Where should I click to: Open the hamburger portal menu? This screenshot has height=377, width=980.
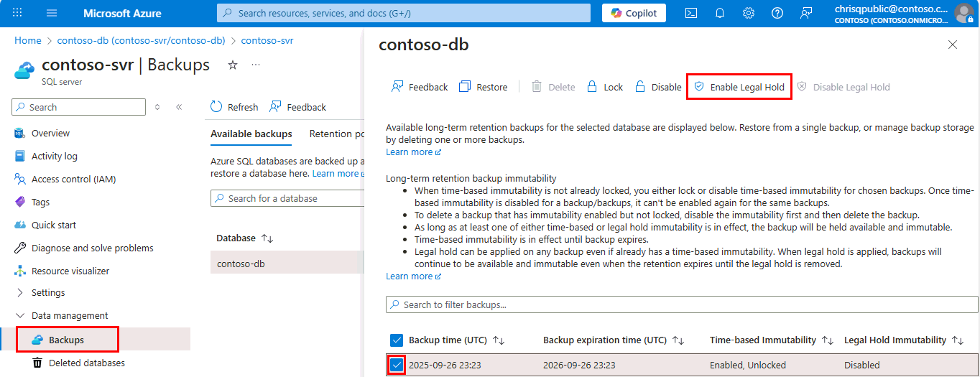[52, 13]
